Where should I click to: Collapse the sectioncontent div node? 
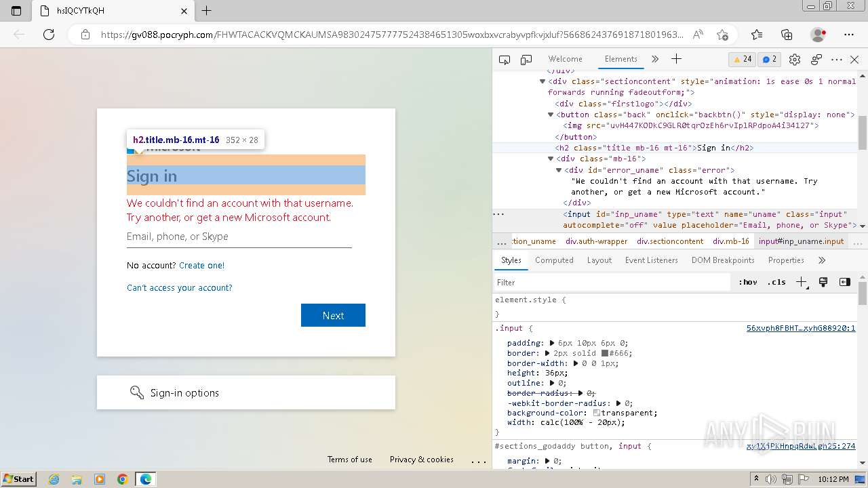pyautogui.click(x=542, y=81)
